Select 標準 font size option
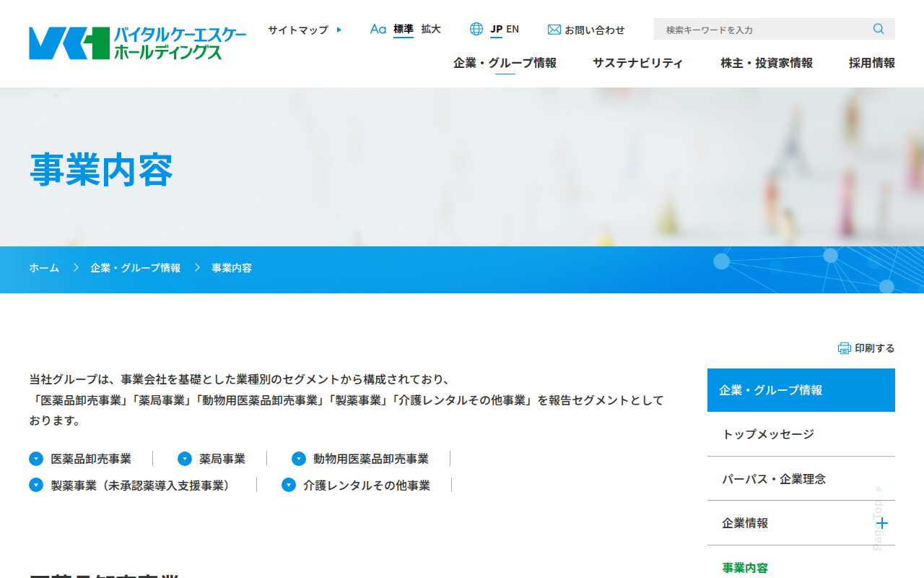This screenshot has height=578, width=924. pyautogui.click(x=404, y=29)
